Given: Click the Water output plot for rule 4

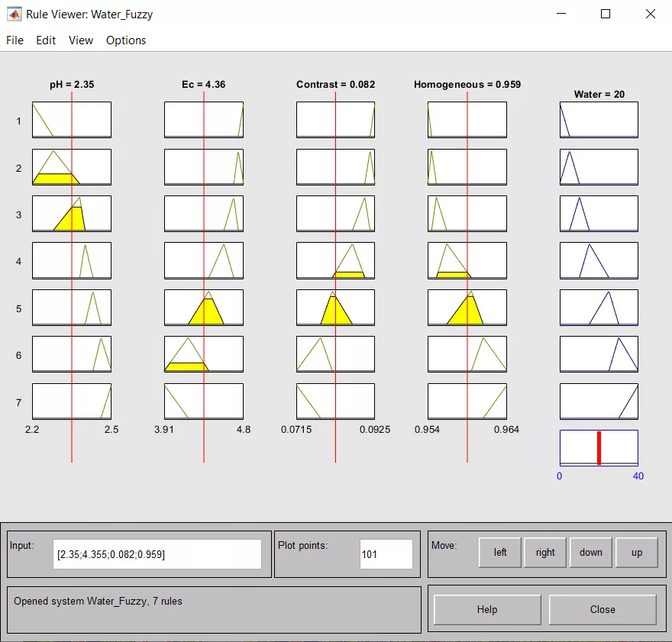Looking at the screenshot, I should click(x=599, y=261).
